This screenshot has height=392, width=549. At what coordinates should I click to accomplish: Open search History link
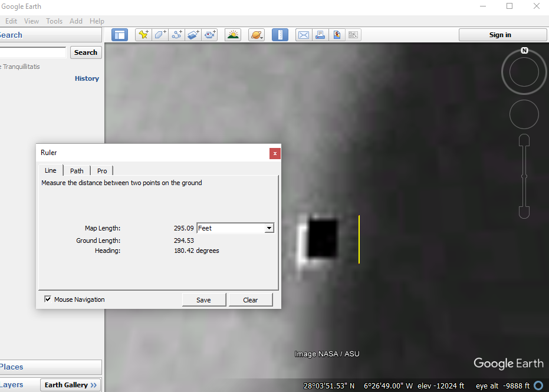tap(87, 78)
